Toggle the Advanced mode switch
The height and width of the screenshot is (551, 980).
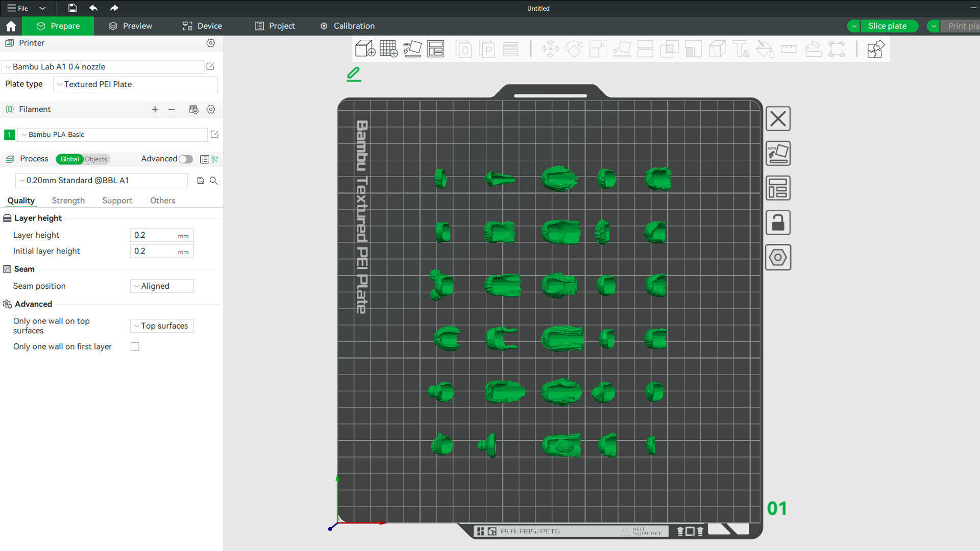click(185, 159)
